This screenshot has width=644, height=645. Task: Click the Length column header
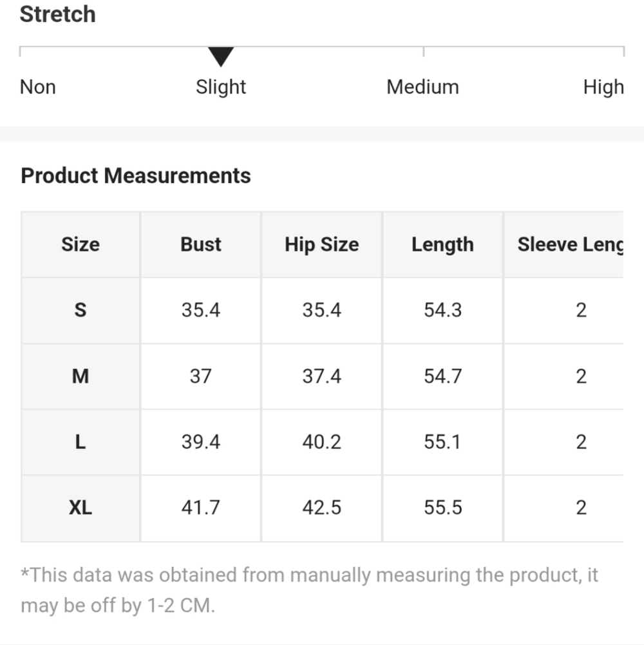[x=442, y=245]
